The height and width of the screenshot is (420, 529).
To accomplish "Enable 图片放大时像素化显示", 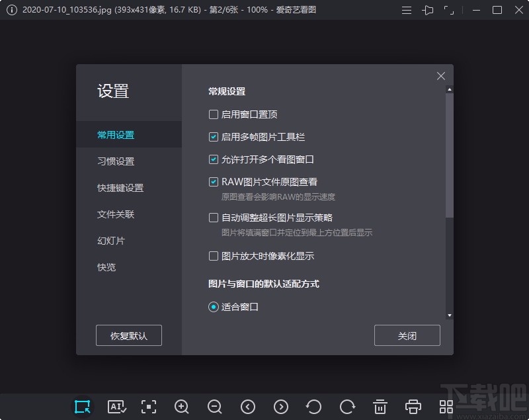I will (x=213, y=255).
